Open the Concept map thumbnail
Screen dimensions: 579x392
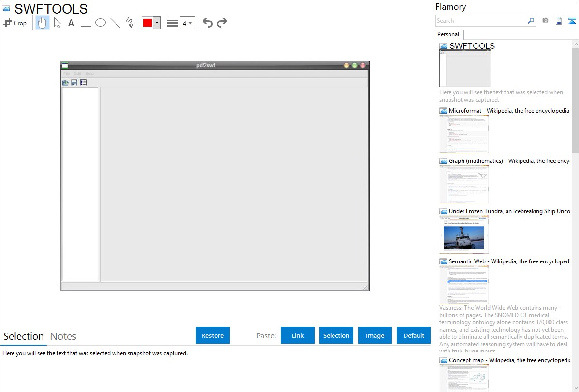(x=464, y=378)
